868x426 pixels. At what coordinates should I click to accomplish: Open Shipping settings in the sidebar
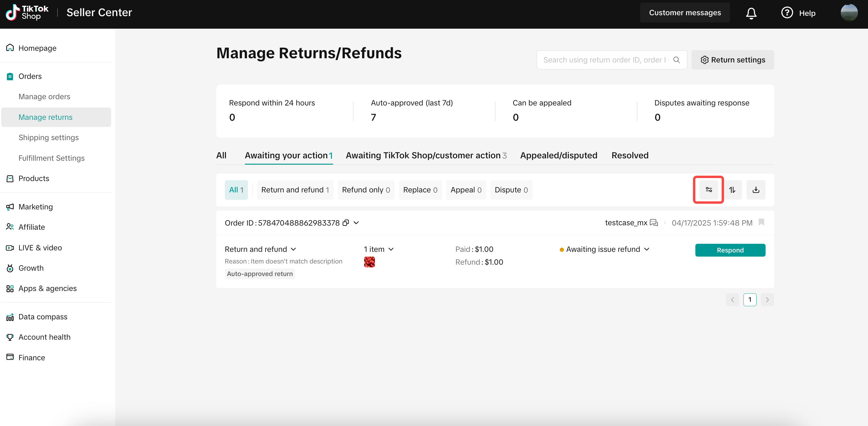pyautogui.click(x=48, y=137)
